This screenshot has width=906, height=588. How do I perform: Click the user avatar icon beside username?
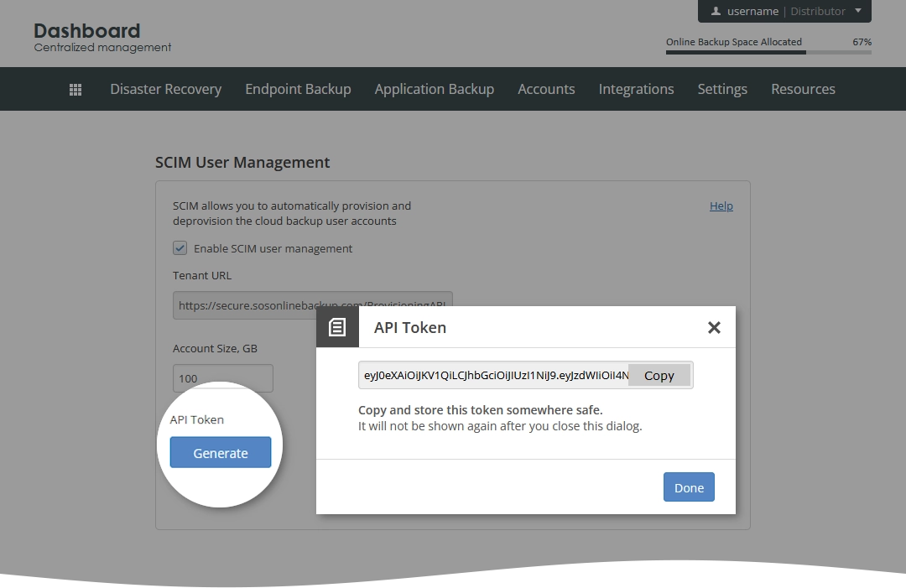716,11
